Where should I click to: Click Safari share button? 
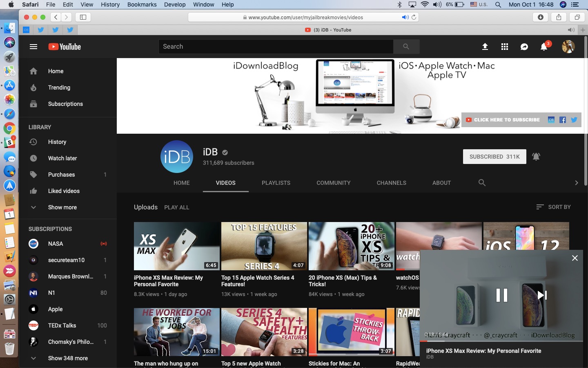pyautogui.click(x=559, y=17)
